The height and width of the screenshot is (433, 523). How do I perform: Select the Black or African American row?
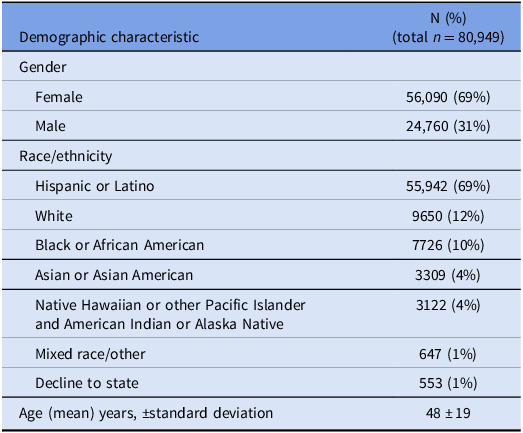point(262,245)
